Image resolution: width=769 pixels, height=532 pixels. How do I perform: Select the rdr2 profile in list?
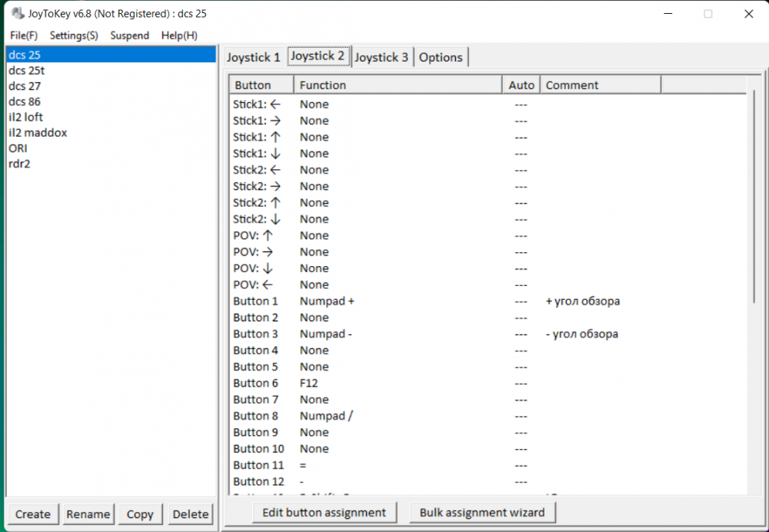(19, 164)
